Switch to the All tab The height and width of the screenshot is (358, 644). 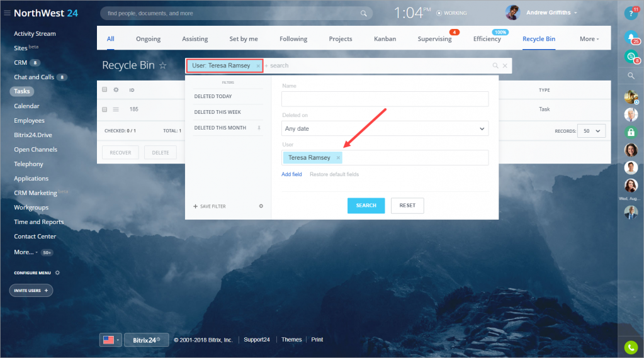111,39
